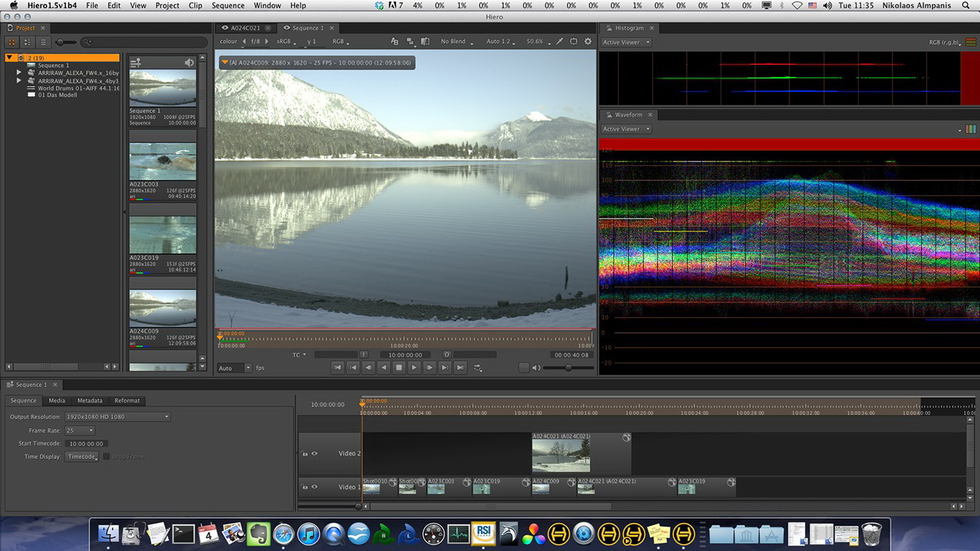This screenshot has width=980, height=551.
Task: Open the loop mode playback options icon
Action: coord(478,368)
